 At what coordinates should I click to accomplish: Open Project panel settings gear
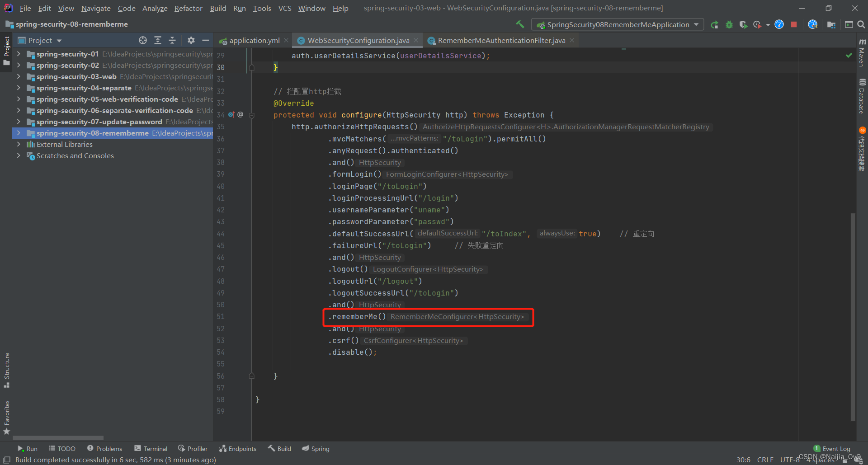(x=191, y=40)
